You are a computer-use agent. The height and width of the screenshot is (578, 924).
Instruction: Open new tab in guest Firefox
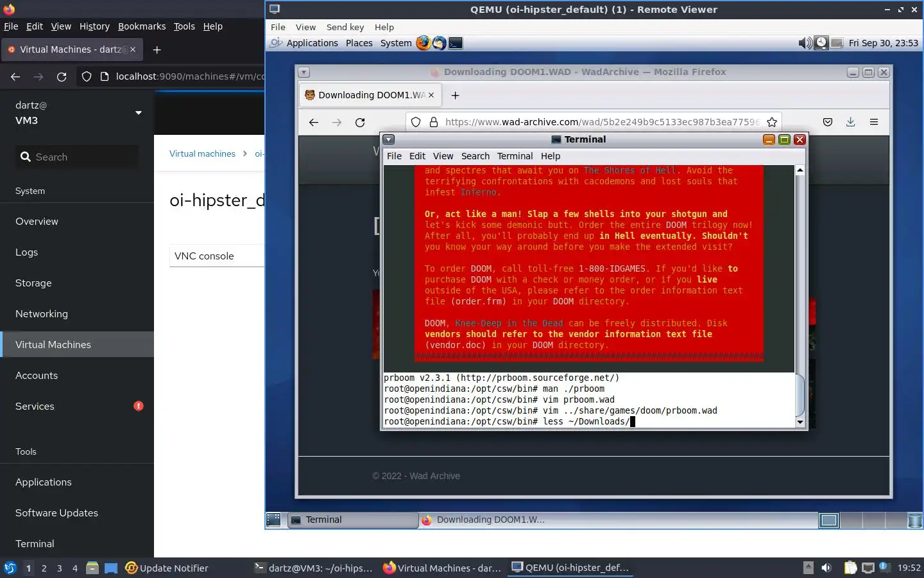pos(456,95)
